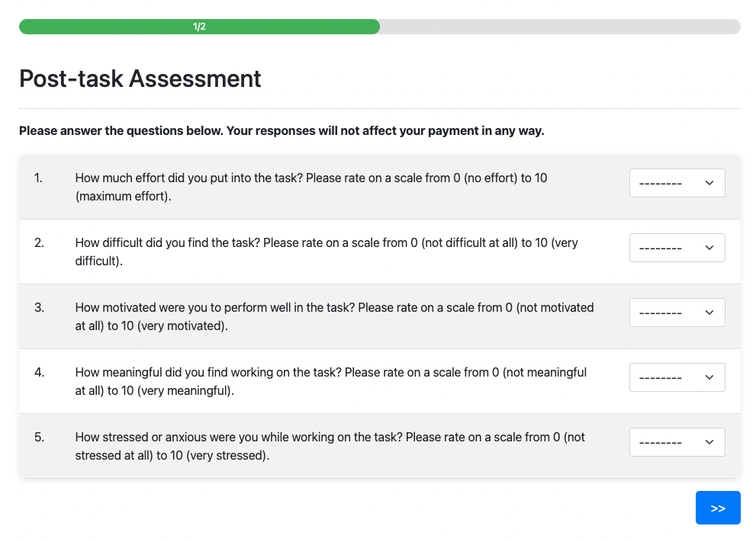Click question number 3 label

point(39,308)
